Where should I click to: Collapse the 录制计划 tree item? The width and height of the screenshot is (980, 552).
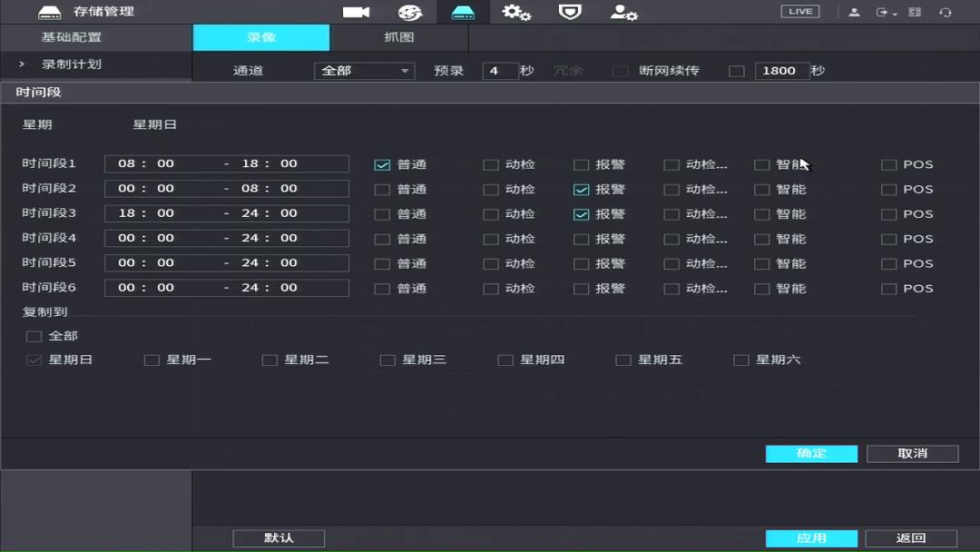pos(20,64)
